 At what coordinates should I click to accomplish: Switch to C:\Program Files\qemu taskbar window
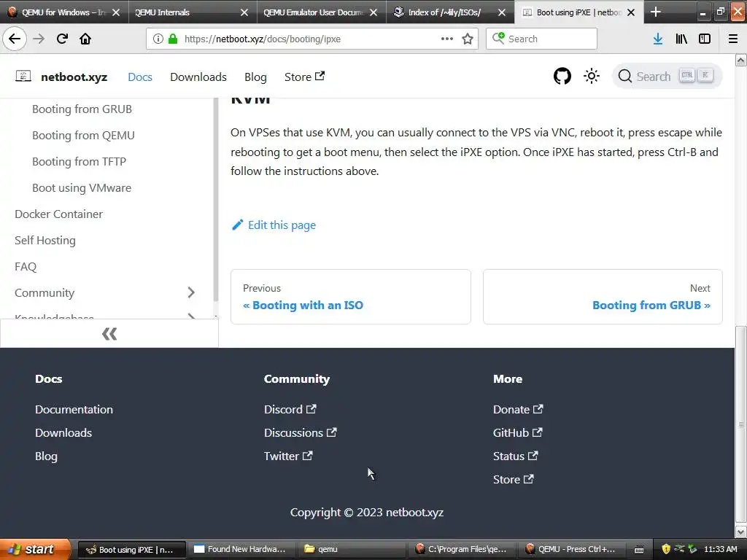click(462, 549)
